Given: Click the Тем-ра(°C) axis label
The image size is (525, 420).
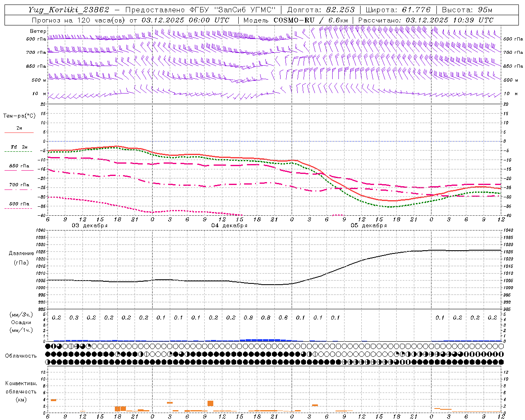Looking at the screenshot, I should tap(19, 116).
